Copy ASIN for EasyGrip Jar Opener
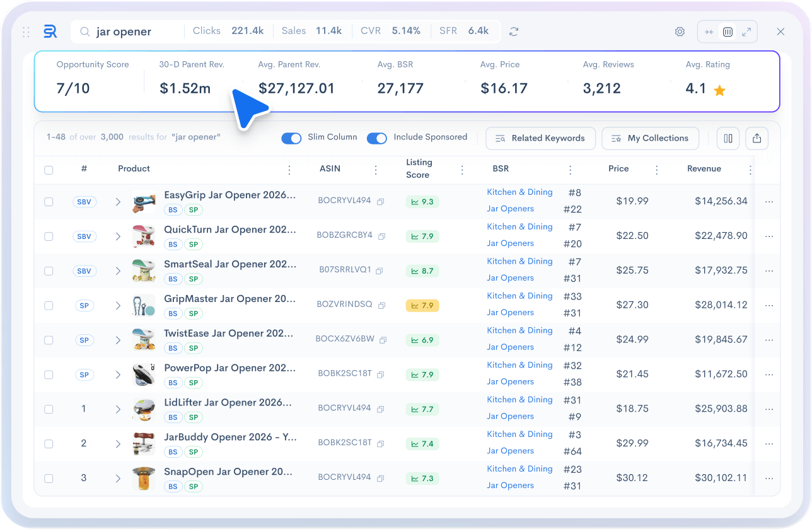The image size is (812, 529). [x=380, y=202]
